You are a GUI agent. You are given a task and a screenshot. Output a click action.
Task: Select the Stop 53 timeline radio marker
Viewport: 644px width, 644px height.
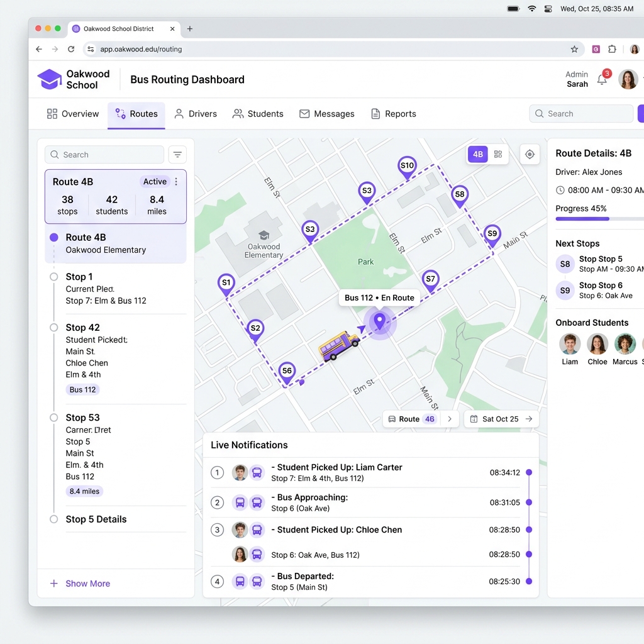coord(54,418)
